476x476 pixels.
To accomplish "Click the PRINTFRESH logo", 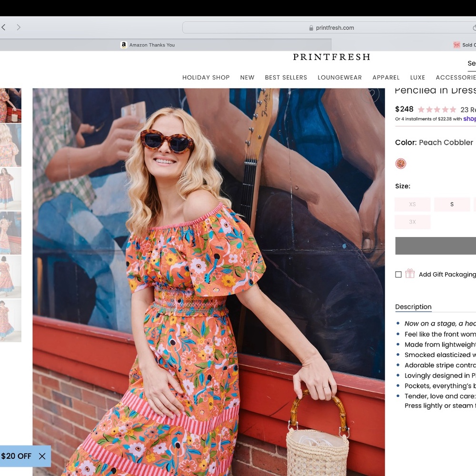I will pyautogui.click(x=331, y=57).
